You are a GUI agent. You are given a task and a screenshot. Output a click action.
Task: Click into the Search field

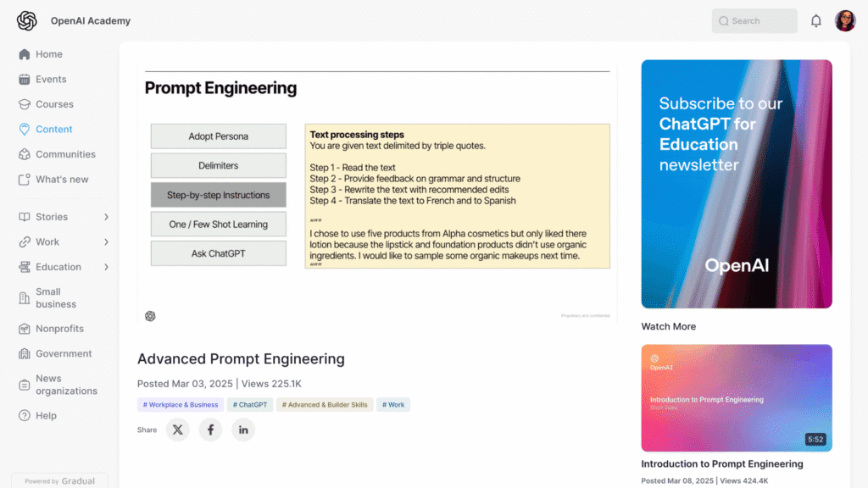tap(754, 21)
